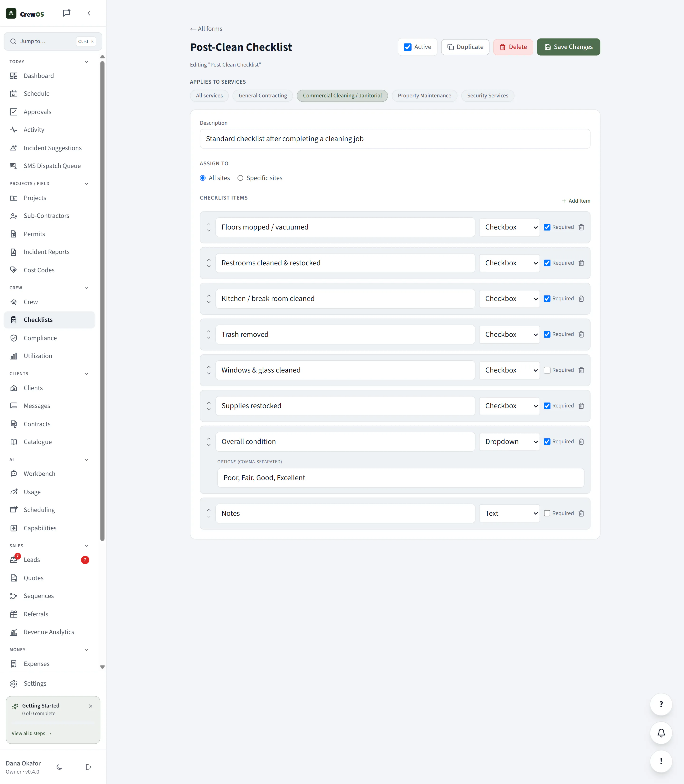Screen dimensions: 684x784
Task: Remove the Windows & glass cleaned item
Action: pos(581,370)
